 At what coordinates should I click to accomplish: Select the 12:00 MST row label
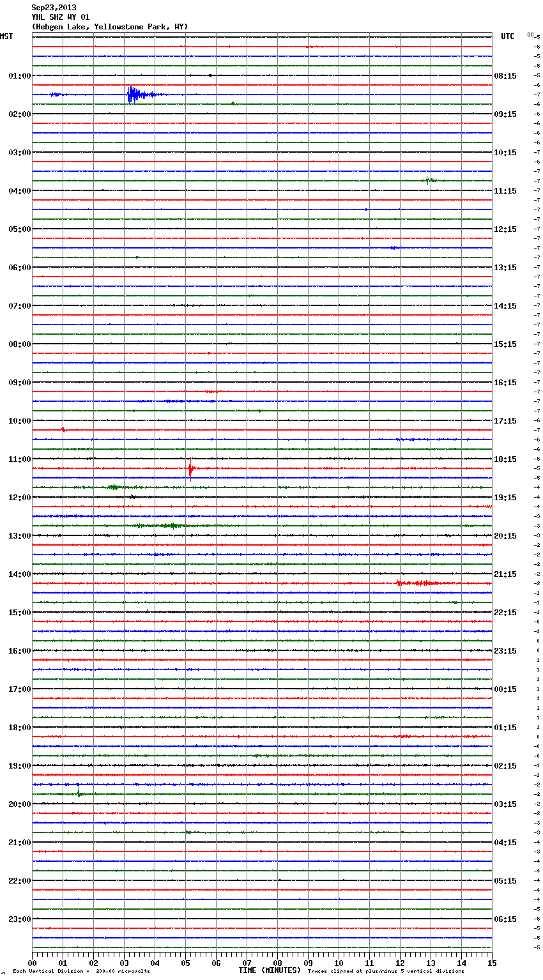20,498
